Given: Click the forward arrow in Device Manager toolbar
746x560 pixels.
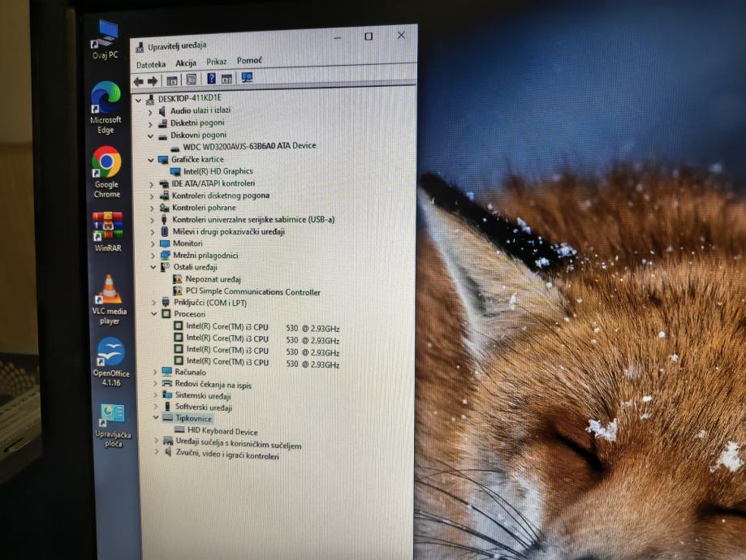Looking at the screenshot, I should pyautogui.click(x=153, y=81).
